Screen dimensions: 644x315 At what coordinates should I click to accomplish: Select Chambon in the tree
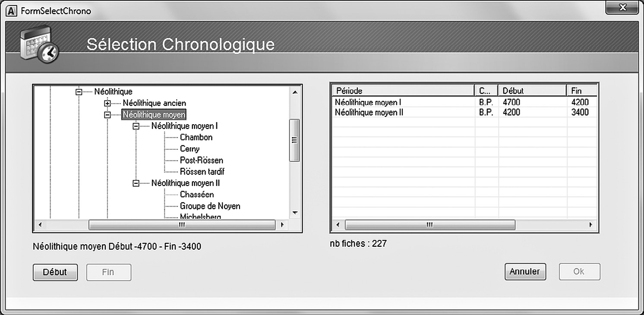point(196,137)
